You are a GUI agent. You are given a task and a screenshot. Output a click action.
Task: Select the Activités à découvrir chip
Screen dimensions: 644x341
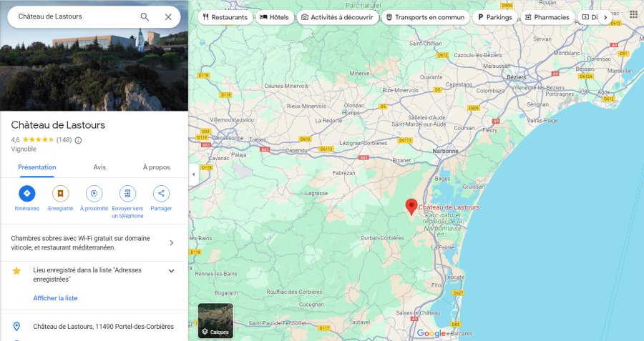tap(337, 17)
